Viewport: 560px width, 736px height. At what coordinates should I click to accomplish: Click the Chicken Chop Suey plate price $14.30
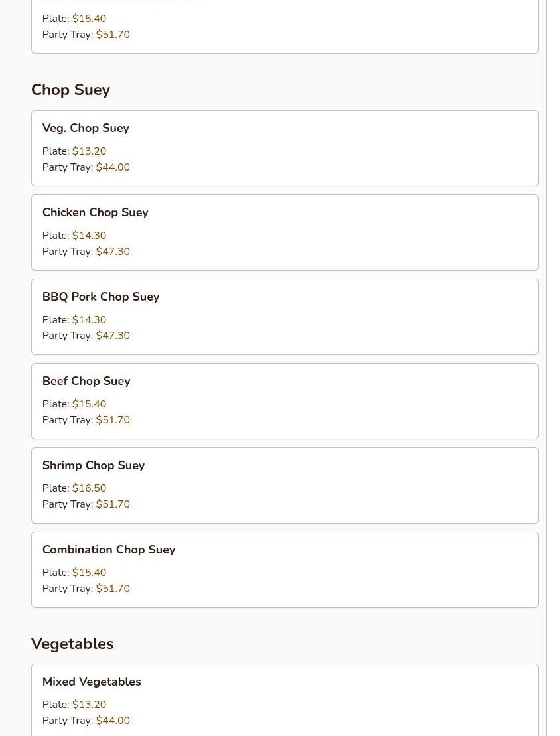[89, 235]
